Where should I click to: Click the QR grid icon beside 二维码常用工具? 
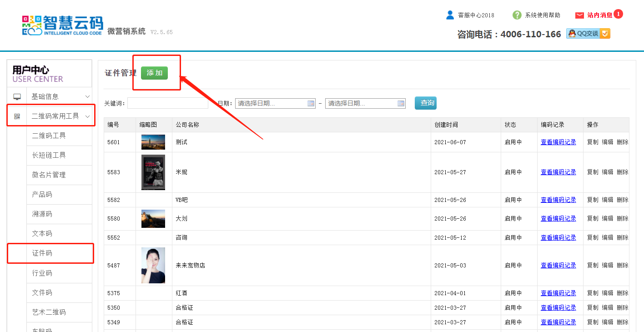tap(17, 116)
